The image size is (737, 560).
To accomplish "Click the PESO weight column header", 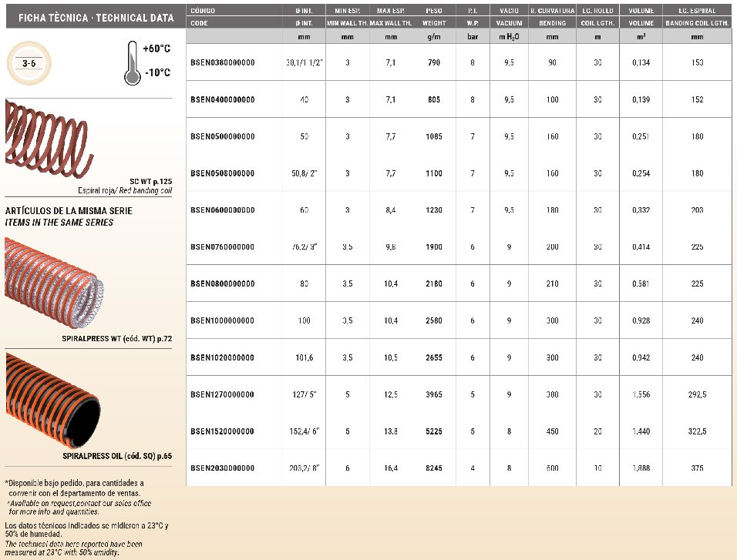I will [x=434, y=12].
